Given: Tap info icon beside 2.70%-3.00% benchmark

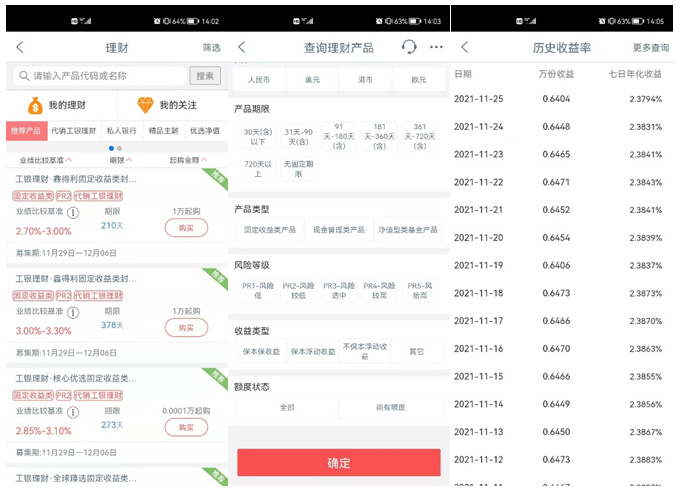Looking at the screenshot, I should click(x=73, y=213).
